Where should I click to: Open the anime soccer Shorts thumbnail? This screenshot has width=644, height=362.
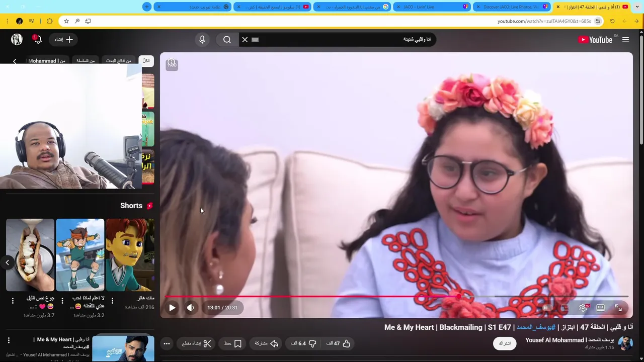[x=80, y=255]
